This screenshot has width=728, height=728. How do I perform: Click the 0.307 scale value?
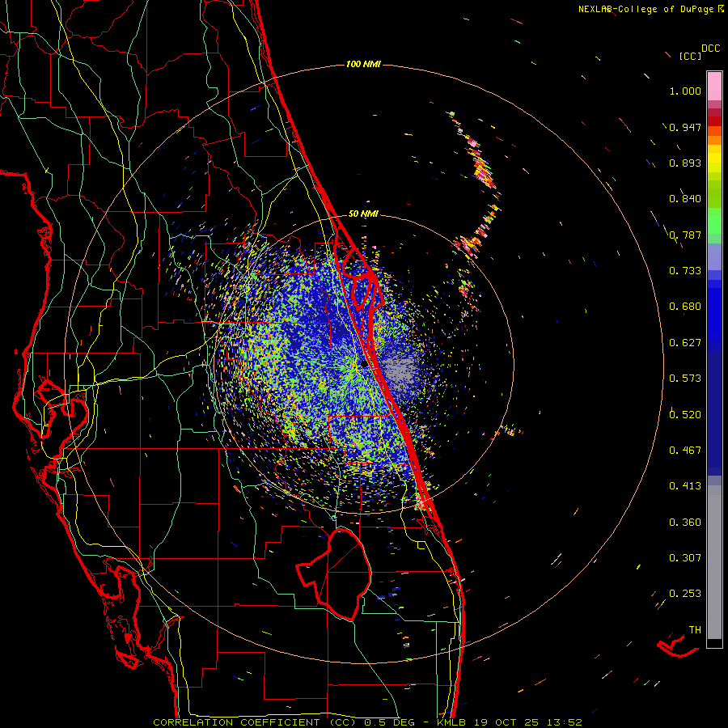pyautogui.click(x=685, y=558)
